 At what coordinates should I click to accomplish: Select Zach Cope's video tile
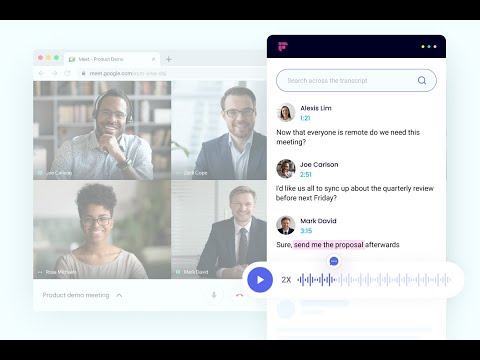[219, 130]
